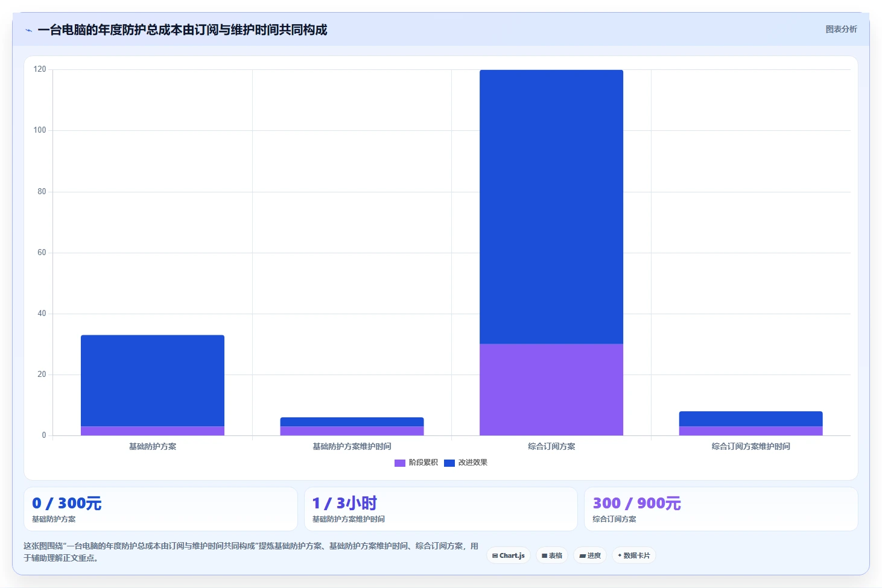
Task: Click the x-axis label 基础防护方案维护时间
Action: (352, 446)
